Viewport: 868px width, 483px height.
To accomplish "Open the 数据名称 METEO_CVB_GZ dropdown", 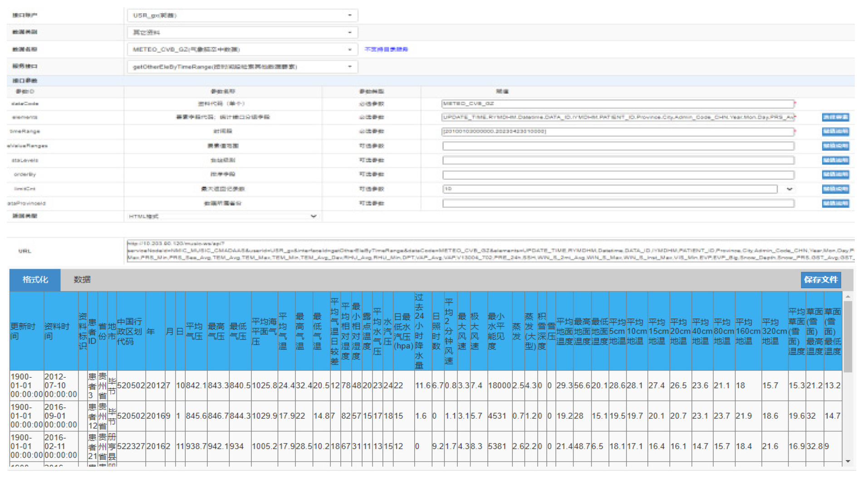I will (x=349, y=49).
